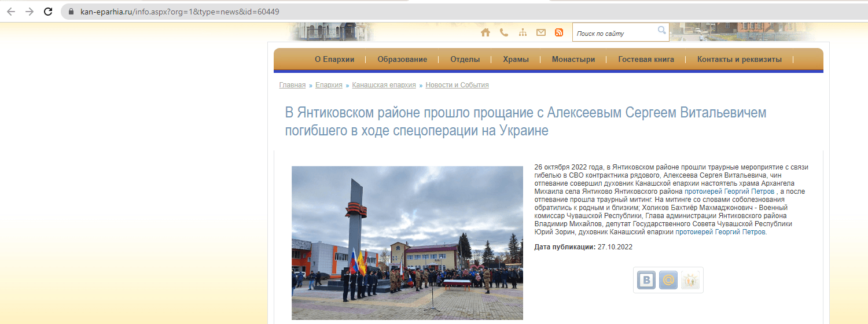Click the 'Поиск по сайту' search field
The width and height of the screenshot is (868, 324).
pos(615,34)
